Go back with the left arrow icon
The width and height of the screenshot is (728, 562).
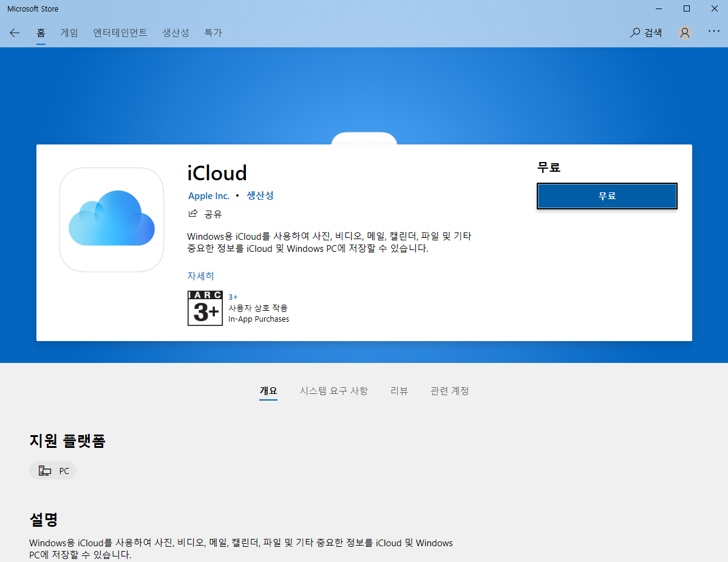(15, 33)
